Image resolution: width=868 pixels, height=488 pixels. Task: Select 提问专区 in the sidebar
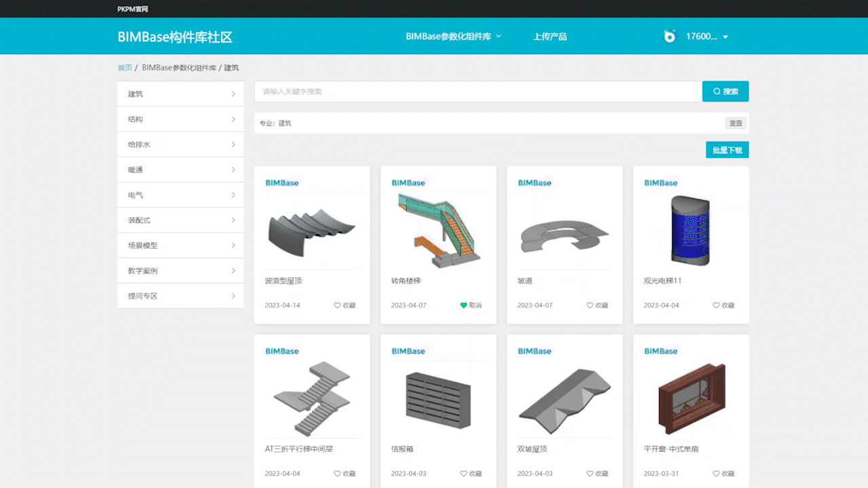180,296
